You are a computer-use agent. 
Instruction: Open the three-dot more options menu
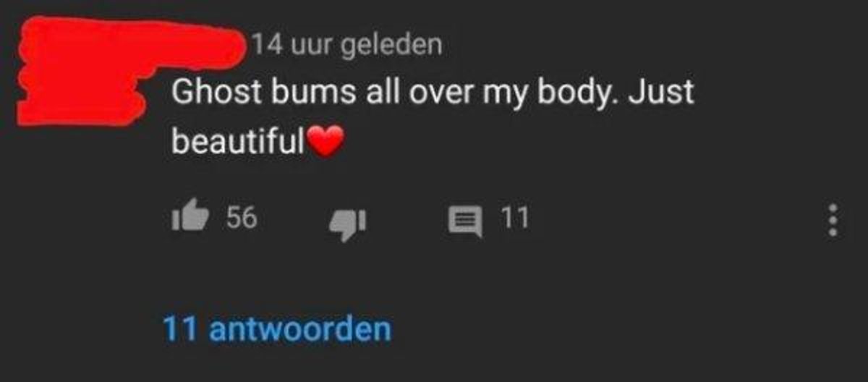pos(833,219)
